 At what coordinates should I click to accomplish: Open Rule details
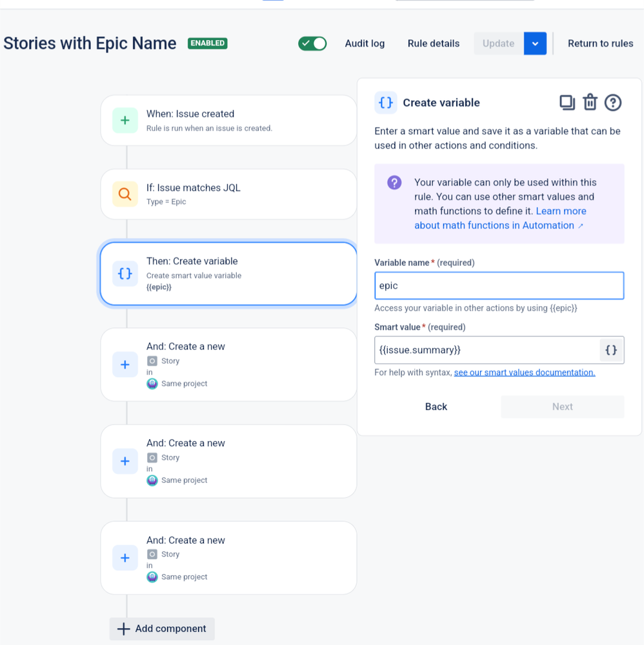(433, 43)
